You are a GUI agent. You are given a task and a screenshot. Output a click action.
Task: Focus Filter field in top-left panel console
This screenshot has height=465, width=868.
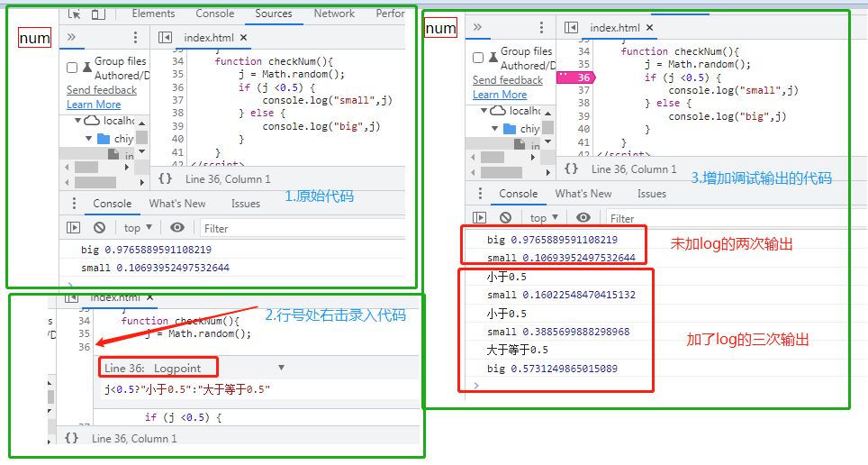(x=302, y=228)
